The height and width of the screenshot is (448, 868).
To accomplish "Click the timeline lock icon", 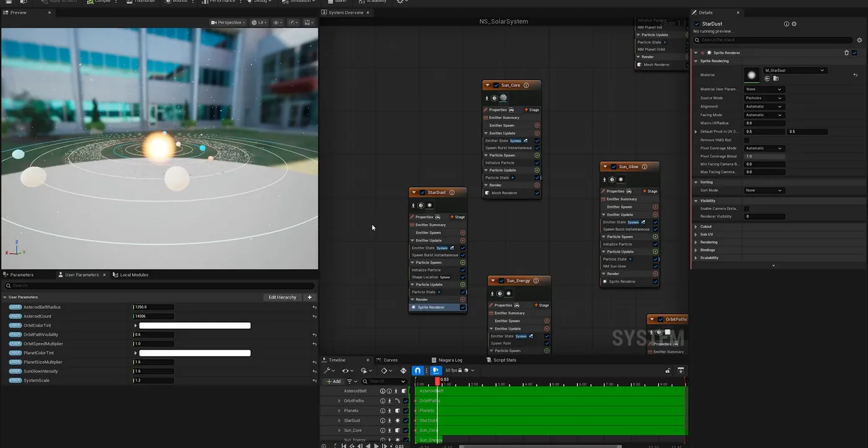I will click(668, 370).
